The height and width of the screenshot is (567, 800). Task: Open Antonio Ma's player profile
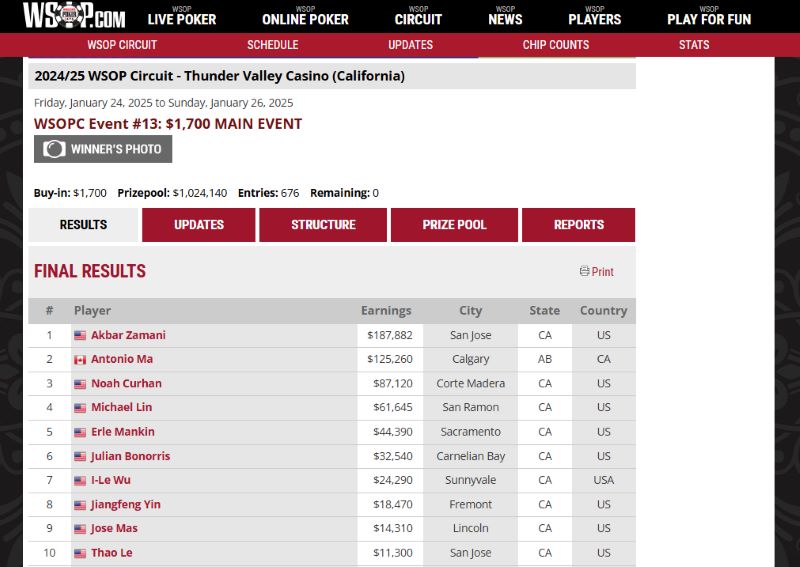122,359
